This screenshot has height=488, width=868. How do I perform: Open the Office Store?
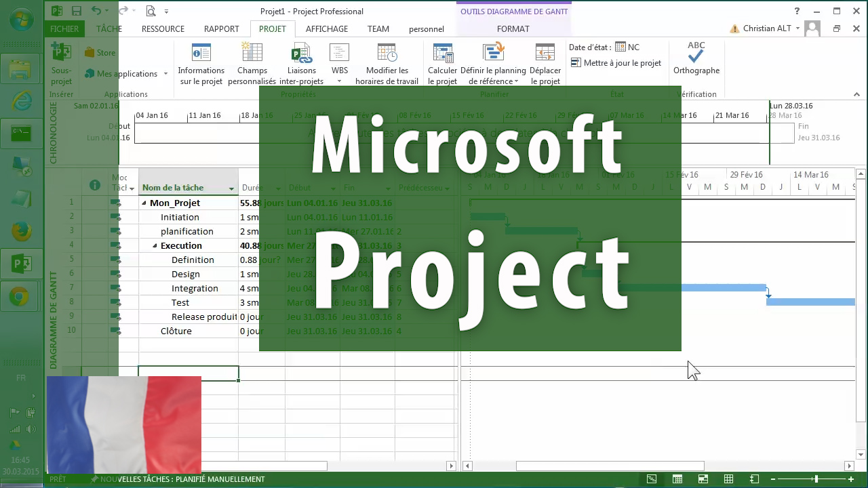click(x=100, y=52)
